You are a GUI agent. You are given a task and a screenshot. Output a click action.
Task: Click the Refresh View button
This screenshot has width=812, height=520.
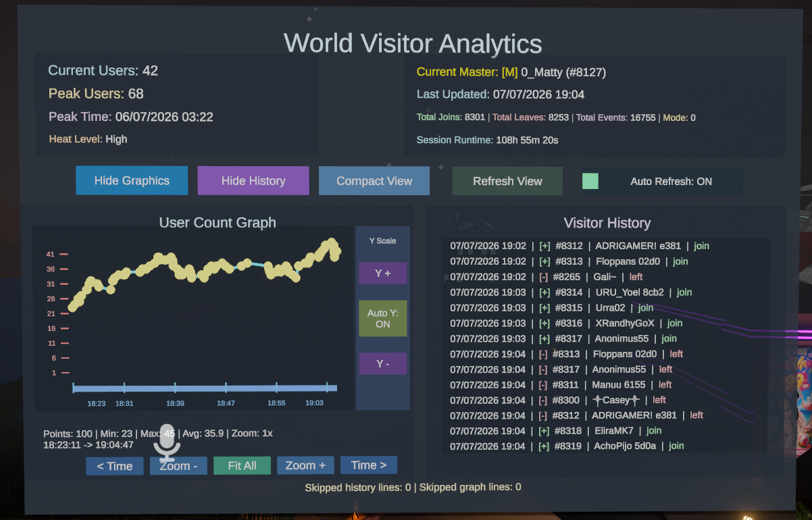click(x=507, y=181)
